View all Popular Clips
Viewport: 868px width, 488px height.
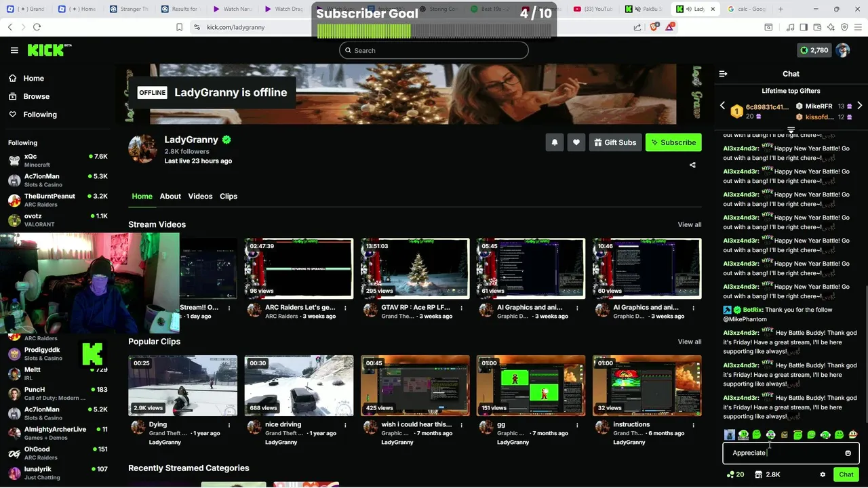point(690,342)
